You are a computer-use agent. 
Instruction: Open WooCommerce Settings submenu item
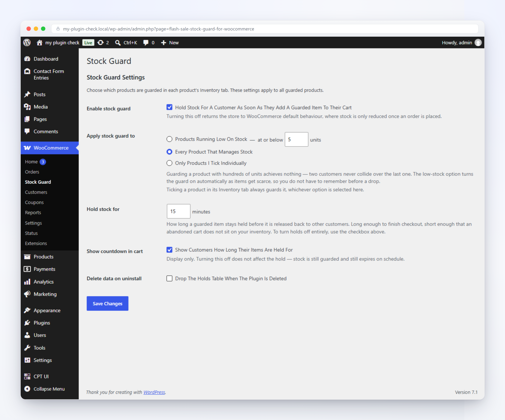tap(33, 223)
